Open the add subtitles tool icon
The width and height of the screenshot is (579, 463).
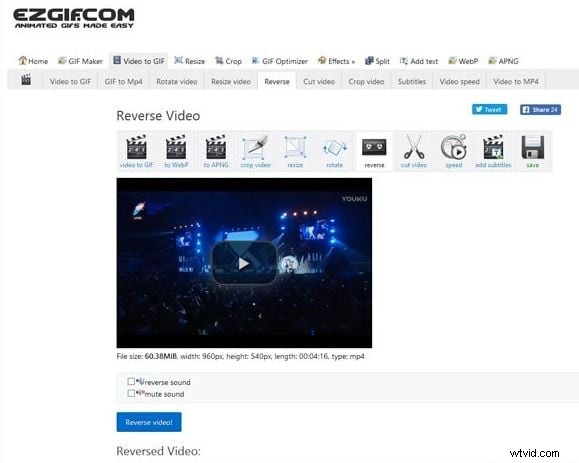pos(493,151)
